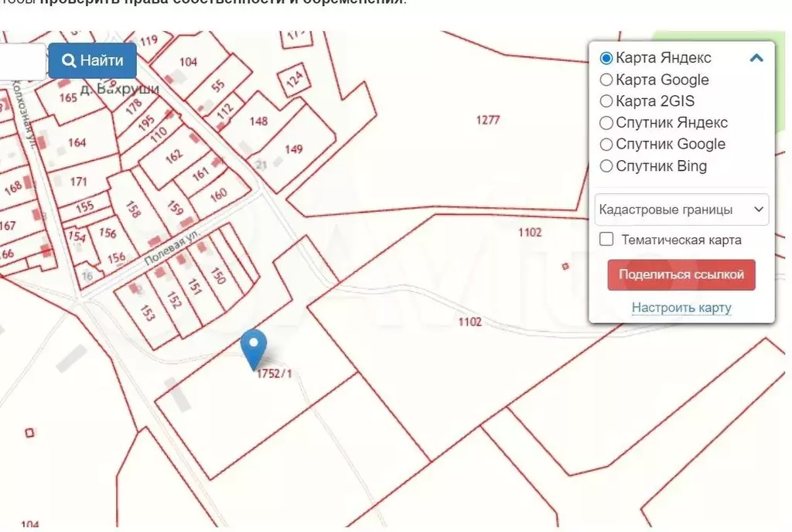Click parcel number 161 on map

[200, 174]
